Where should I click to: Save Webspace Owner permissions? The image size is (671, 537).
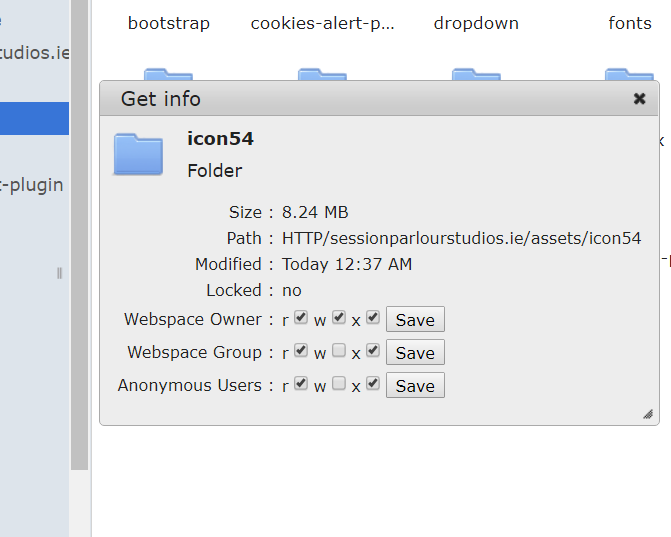coord(415,320)
